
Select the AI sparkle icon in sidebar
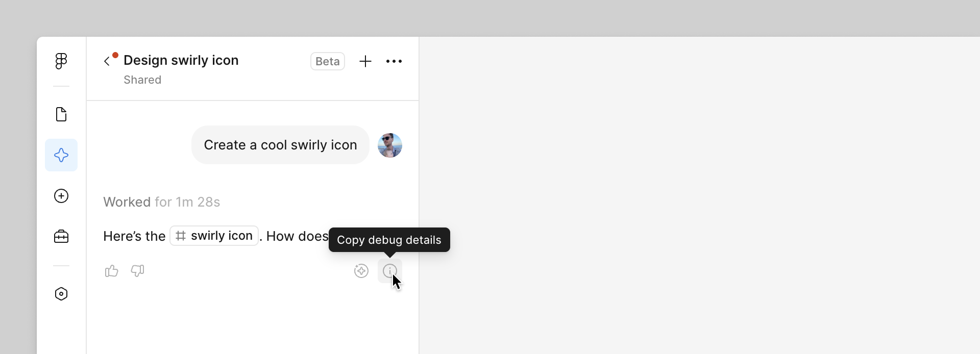coord(61,155)
